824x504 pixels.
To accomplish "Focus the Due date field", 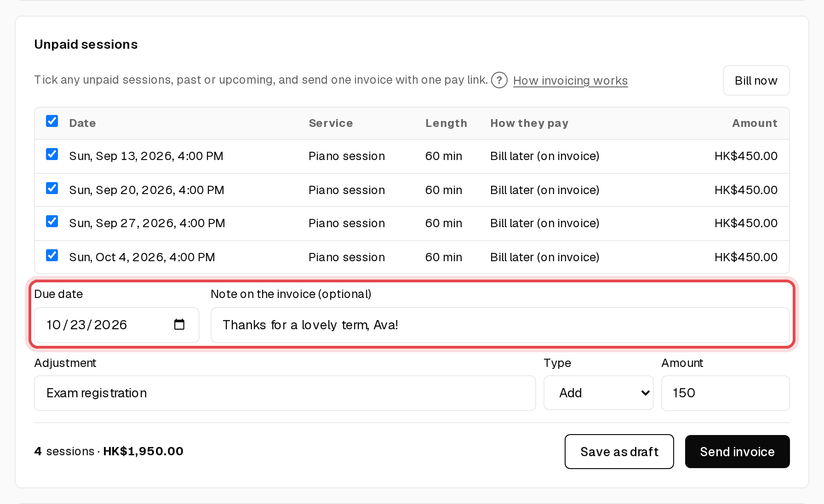I will pos(116,325).
